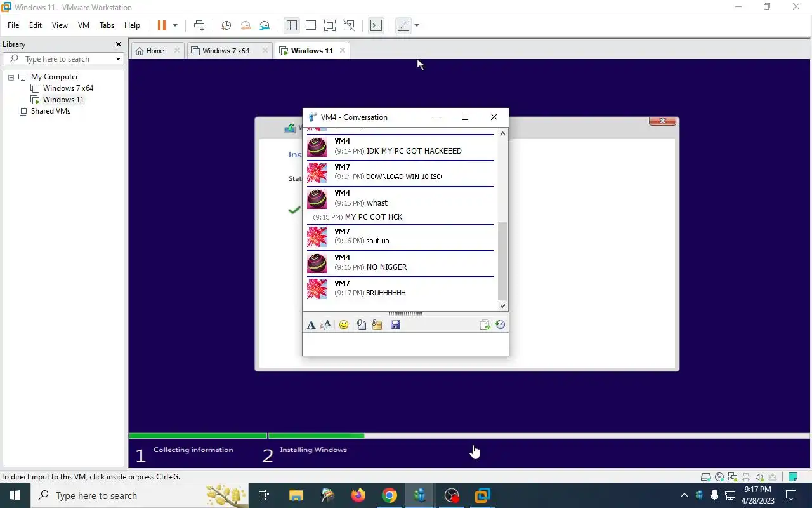Click the attach clip icon in conversation
The width and height of the screenshot is (812, 508).
361,324
